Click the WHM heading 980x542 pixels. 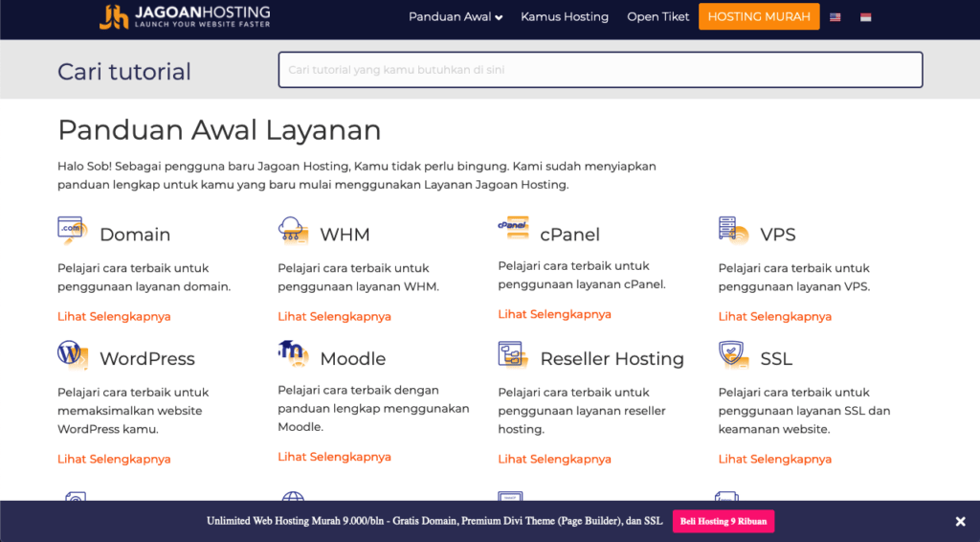coord(345,235)
